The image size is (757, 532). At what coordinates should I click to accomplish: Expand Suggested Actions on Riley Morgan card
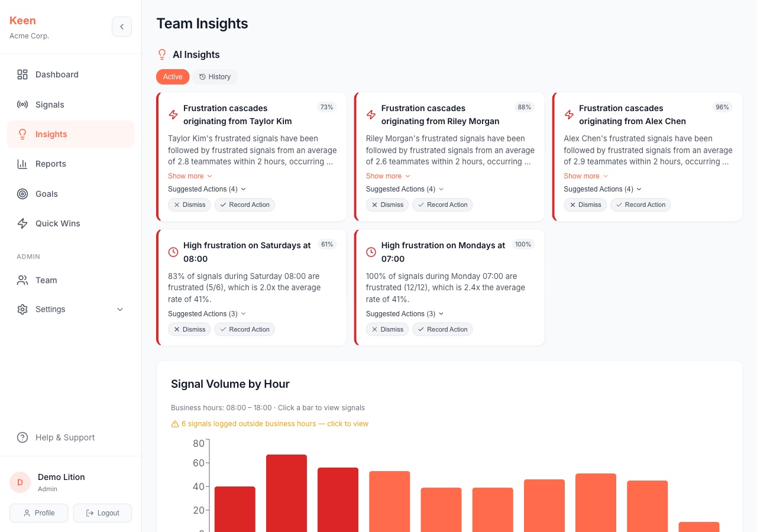[404, 189]
